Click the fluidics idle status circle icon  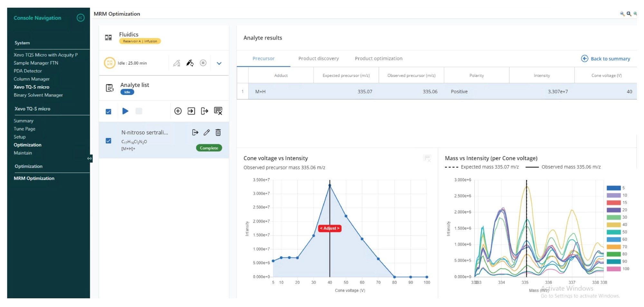coord(109,63)
